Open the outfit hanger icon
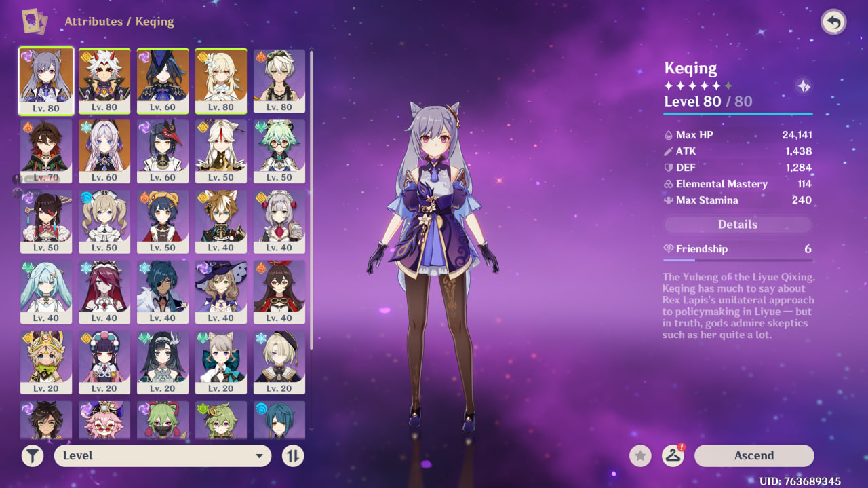 (673, 455)
